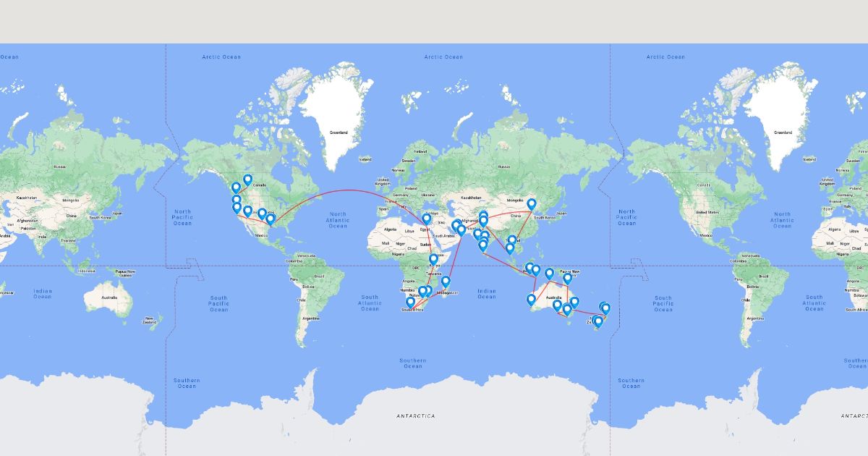This screenshot has height=456, width=868.
Task: Click the map marker in Canada
Action: 247,180
